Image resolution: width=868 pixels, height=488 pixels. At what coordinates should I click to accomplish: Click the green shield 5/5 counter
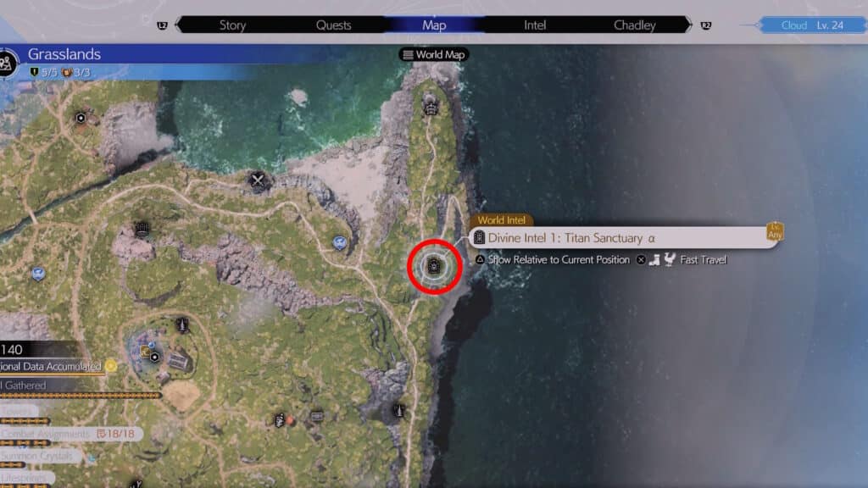pos(43,73)
